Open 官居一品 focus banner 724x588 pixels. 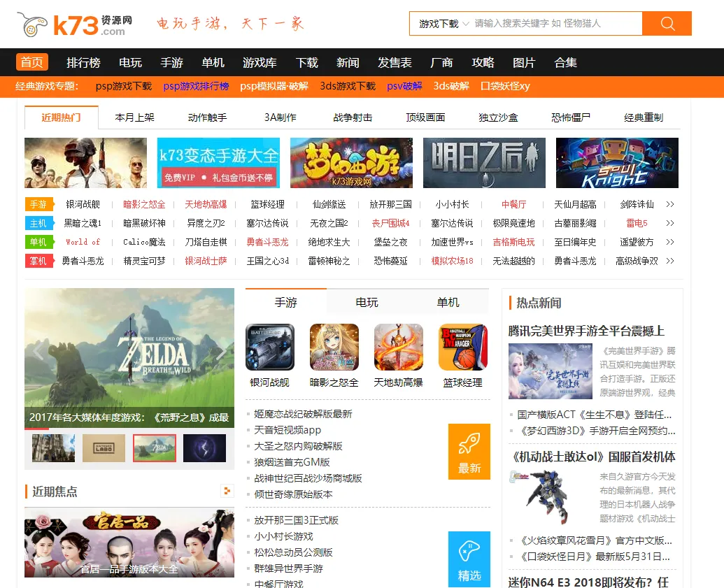[129, 543]
